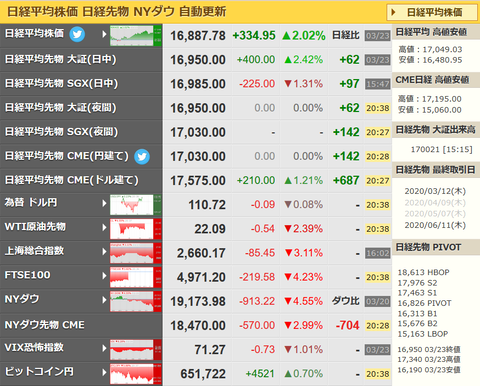This screenshot has height=386, width=480.
Task: Expand the arrow next to FTSE100
Action: coord(104,276)
